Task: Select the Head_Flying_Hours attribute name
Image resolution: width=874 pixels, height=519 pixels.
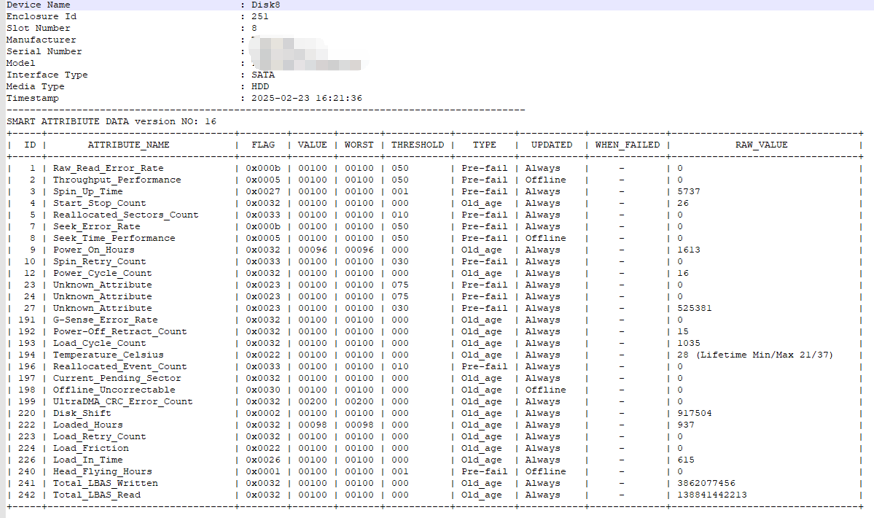Action: (102, 472)
